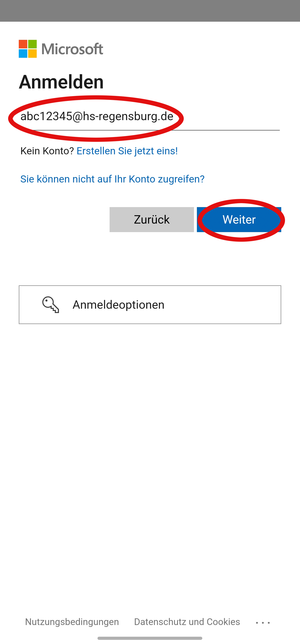
Task: Tap the 'Kein Konto?' label text
Action: (47, 151)
